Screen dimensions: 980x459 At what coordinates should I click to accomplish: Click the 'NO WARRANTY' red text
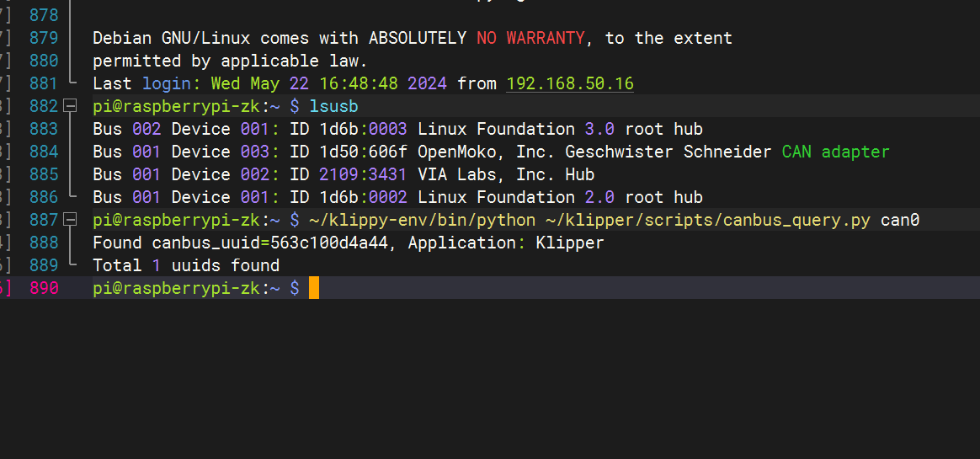530,38
